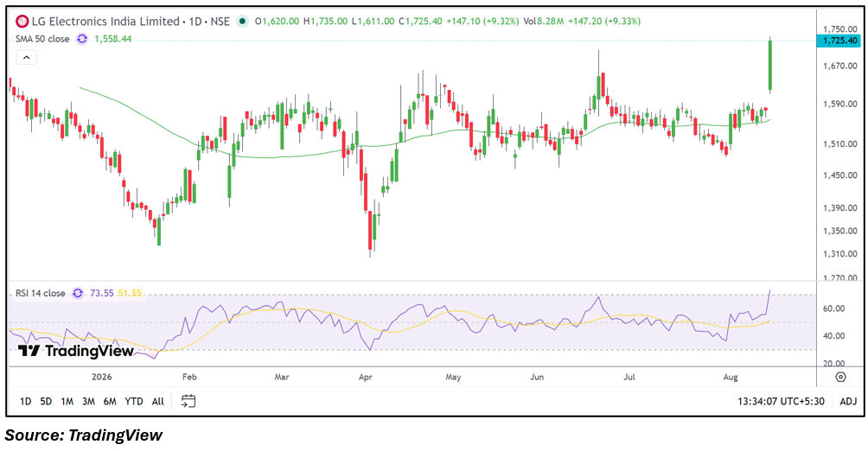Click the 1,670.00 price axis label
The height and width of the screenshot is (451, 868).
[840, 67]
